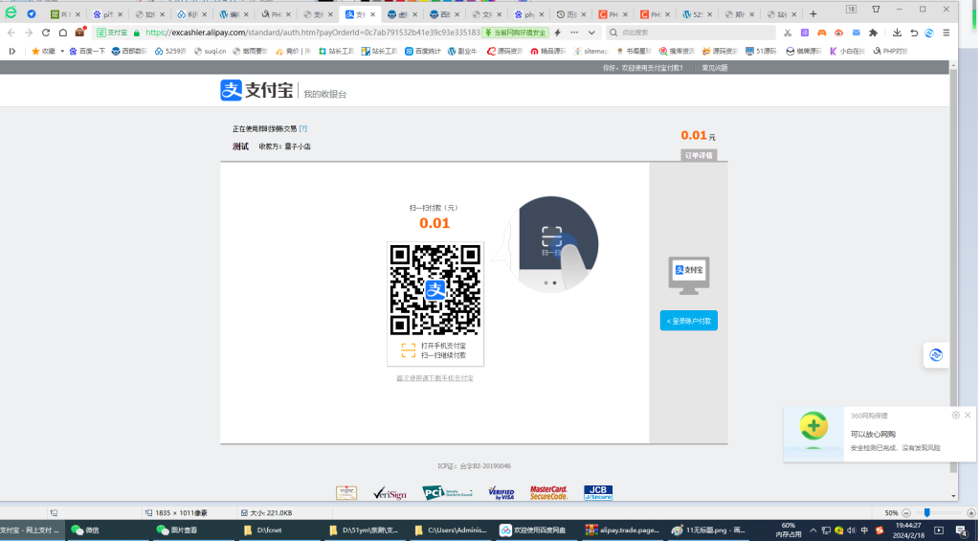
Task: Open the sitemap bookmark
Action: pos(590,52)
